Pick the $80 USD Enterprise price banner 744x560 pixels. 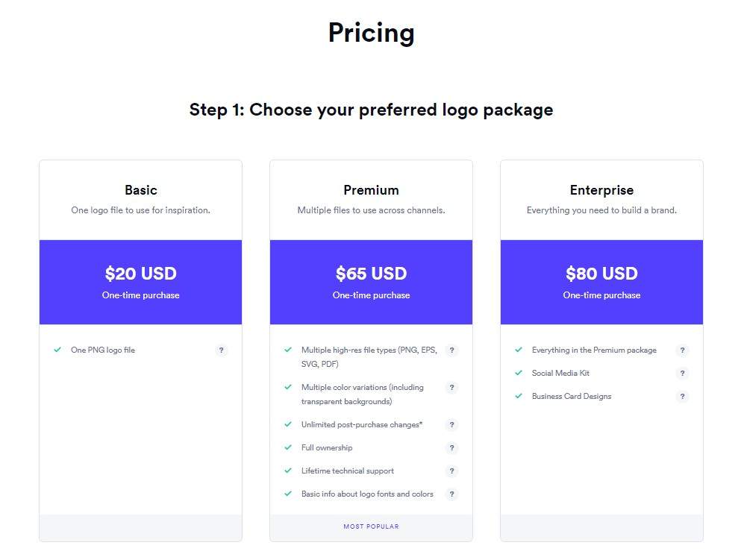click(x=601, y=282)
